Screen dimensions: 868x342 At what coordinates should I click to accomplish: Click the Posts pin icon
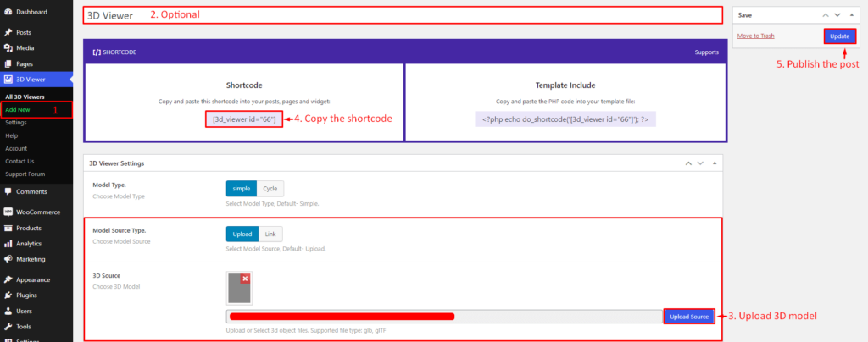coord(8,33)
